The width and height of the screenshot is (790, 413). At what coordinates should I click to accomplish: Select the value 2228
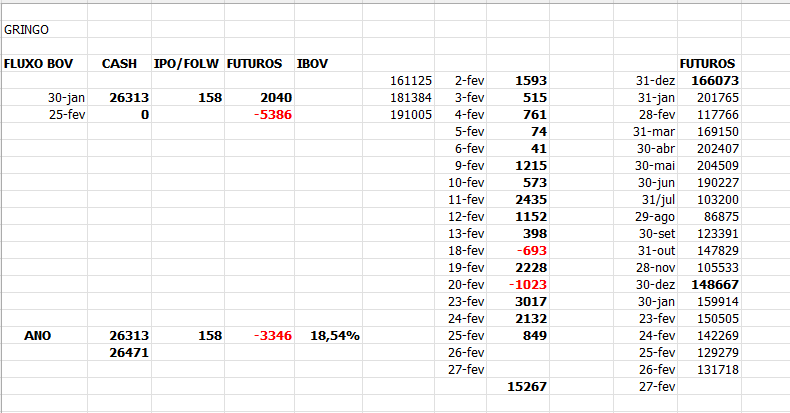click(x=518, y=267)
